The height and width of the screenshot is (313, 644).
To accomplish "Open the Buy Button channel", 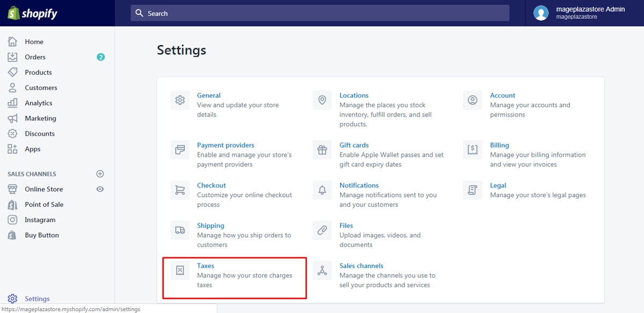I will point(42,235).
